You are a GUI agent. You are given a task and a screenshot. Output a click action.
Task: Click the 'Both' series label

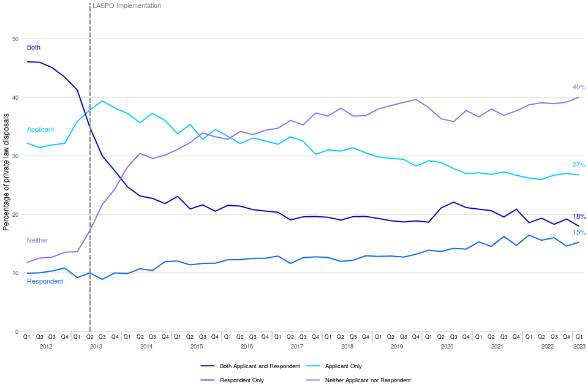(34, 48)
